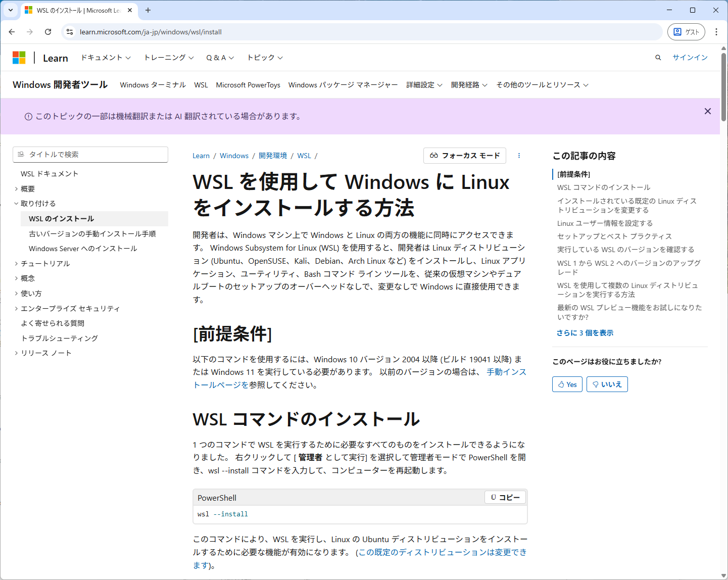The image size is (728, 580).
Task: Close the WSL install tab
Action: tap(130, 10)
